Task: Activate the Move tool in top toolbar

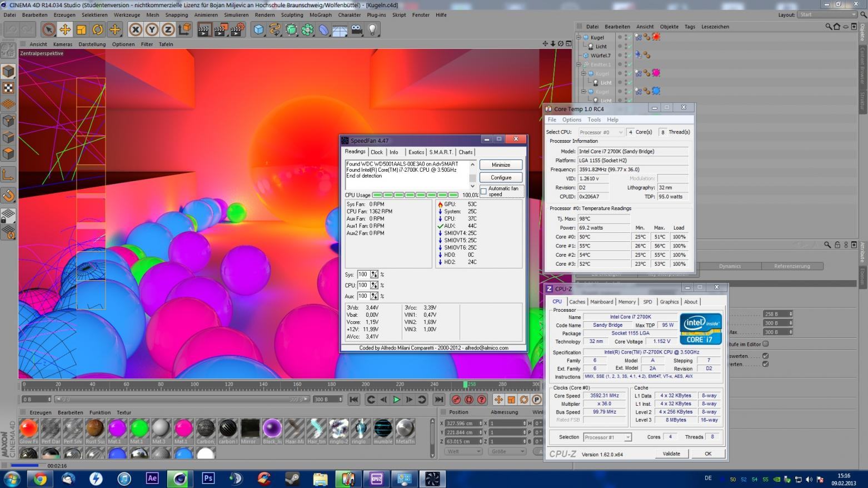Action: click(65, 29)
